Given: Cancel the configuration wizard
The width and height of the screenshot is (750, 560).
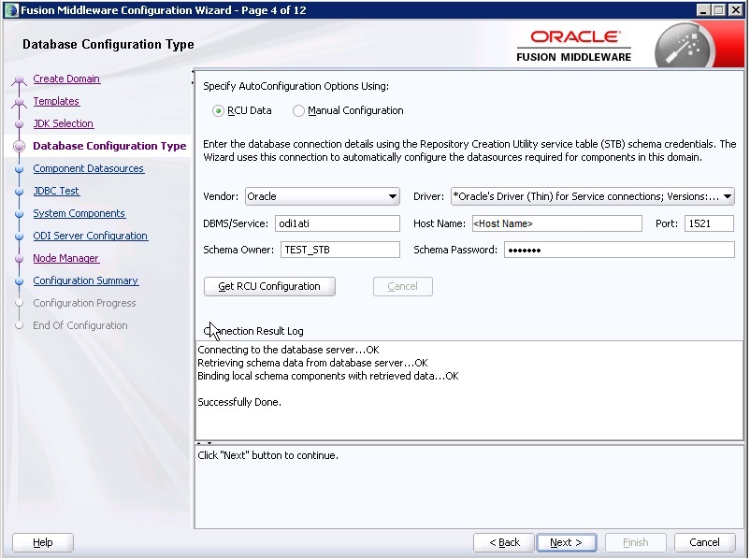Looking at the screenshot, I should click(704, 542).
